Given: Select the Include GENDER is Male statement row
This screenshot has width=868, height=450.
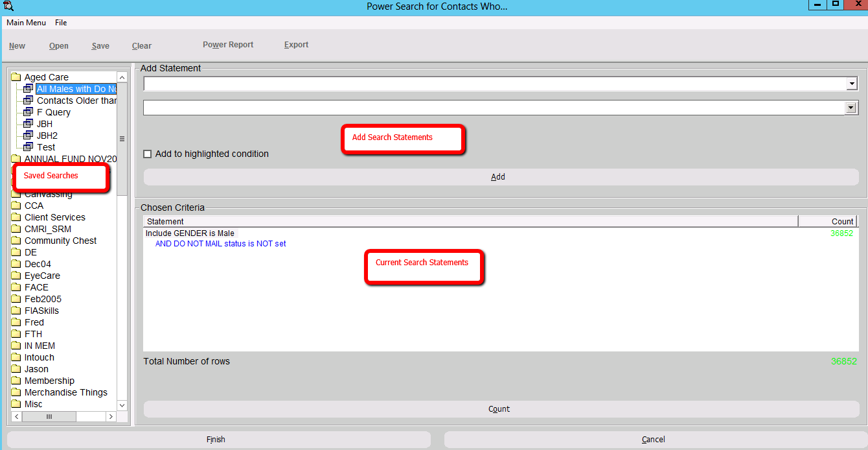Looking at the screenshot, I should pyautogui.click(x=190, y=233).
